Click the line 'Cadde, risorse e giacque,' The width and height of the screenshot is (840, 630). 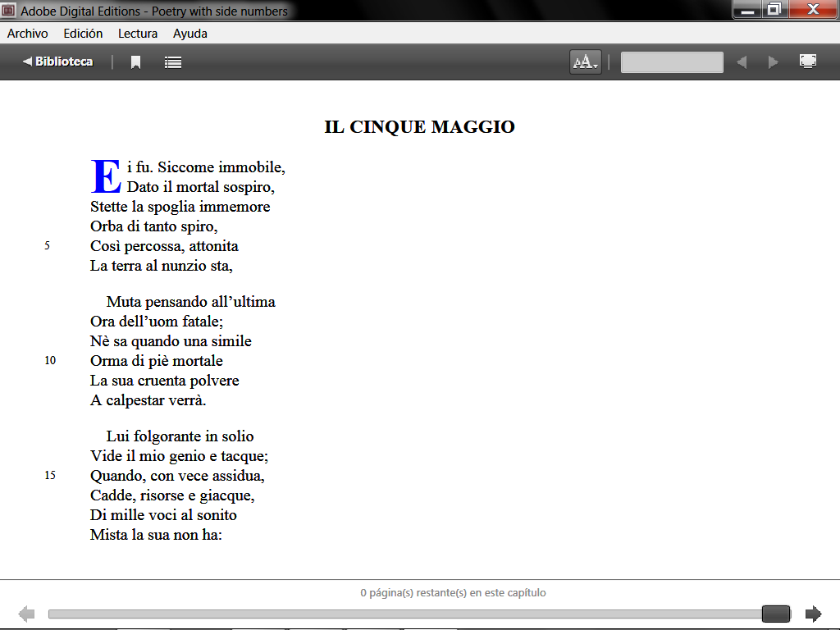pos(172,495)
